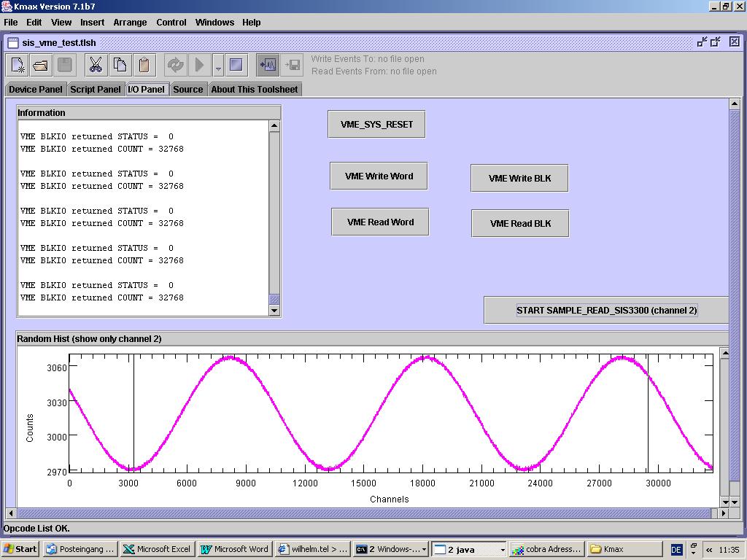Click the VME Read Word button
The image size is (747, 560).
(380, 222)
